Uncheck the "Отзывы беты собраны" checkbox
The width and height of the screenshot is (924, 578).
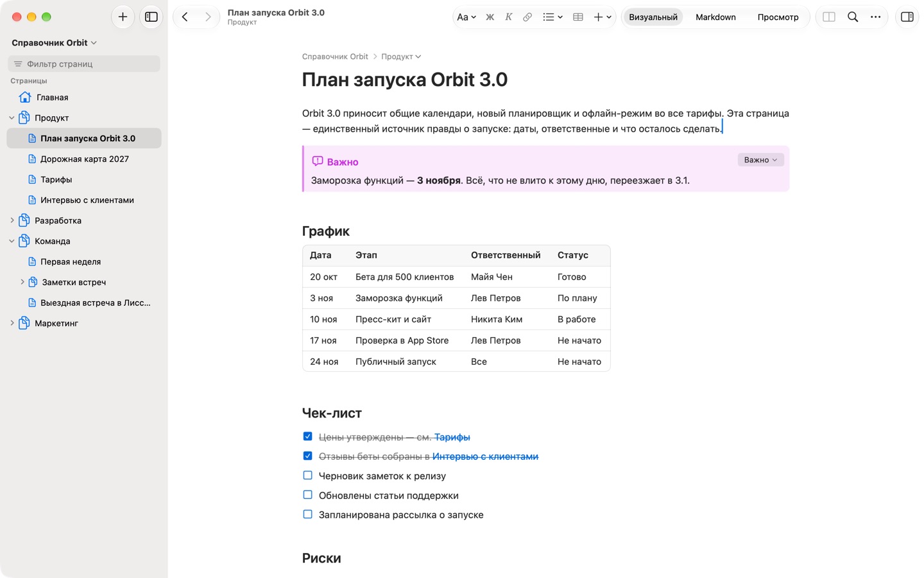pos(307,456)
